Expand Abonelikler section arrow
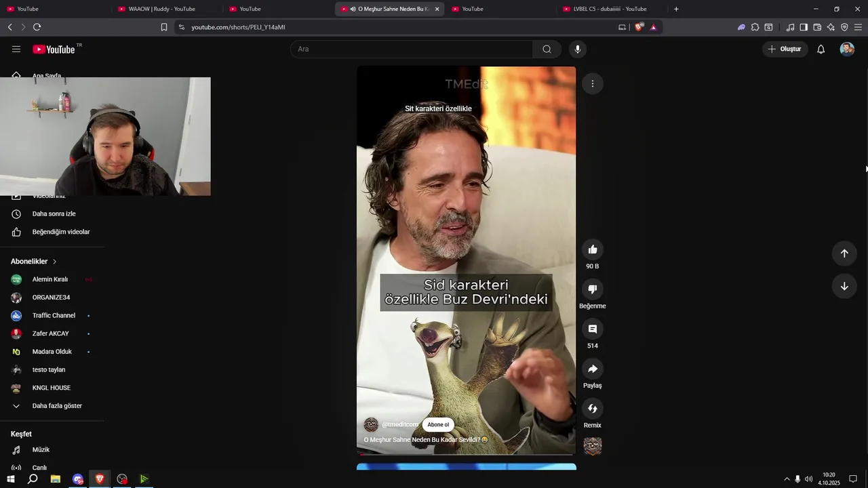This screenshot has height=488, width=868. pyautogui.click(x=55, y=262)
